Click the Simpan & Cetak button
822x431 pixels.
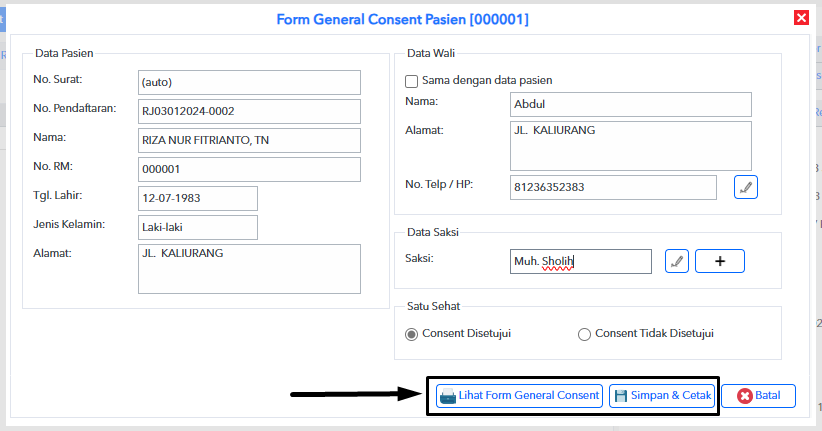pyautogui.click(x=663, y=396)
